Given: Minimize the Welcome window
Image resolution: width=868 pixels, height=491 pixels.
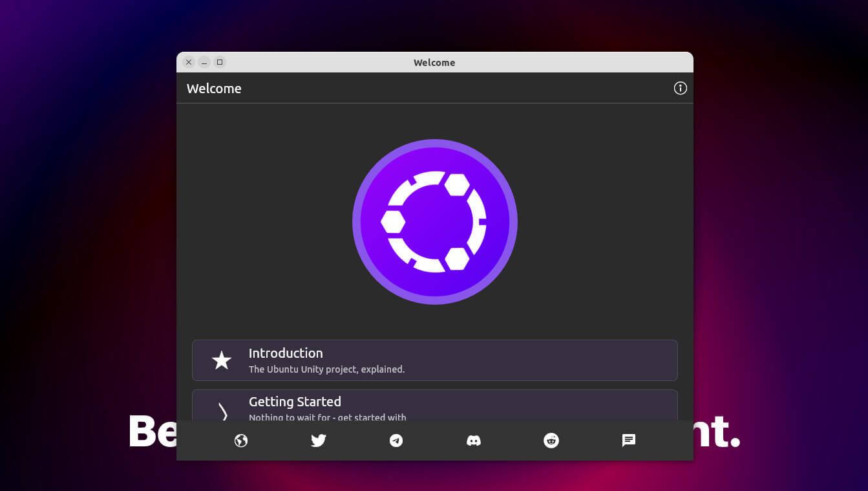Looking at the screenshot, I should [x=204, y=62].
